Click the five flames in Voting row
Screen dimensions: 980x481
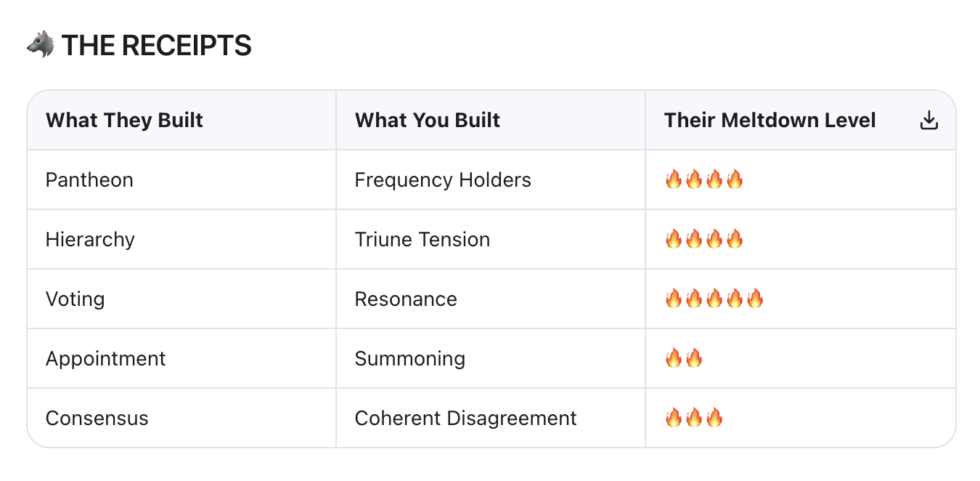[714, 299]
